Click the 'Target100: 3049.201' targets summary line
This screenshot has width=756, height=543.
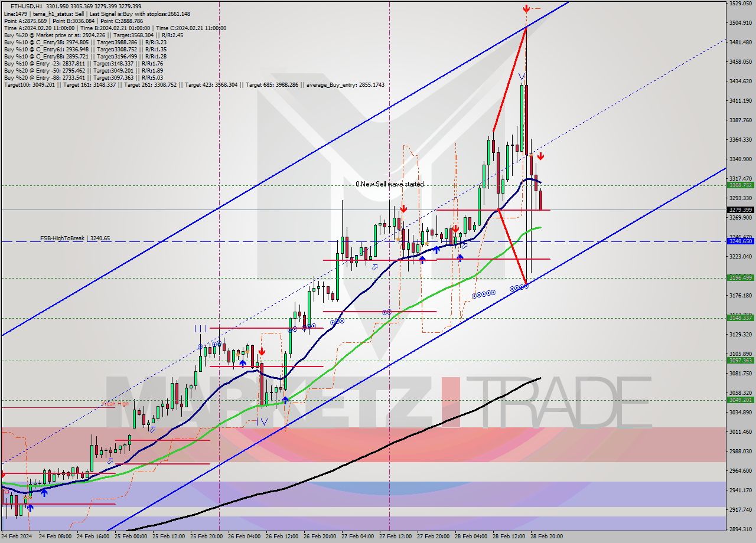point(194,85)
